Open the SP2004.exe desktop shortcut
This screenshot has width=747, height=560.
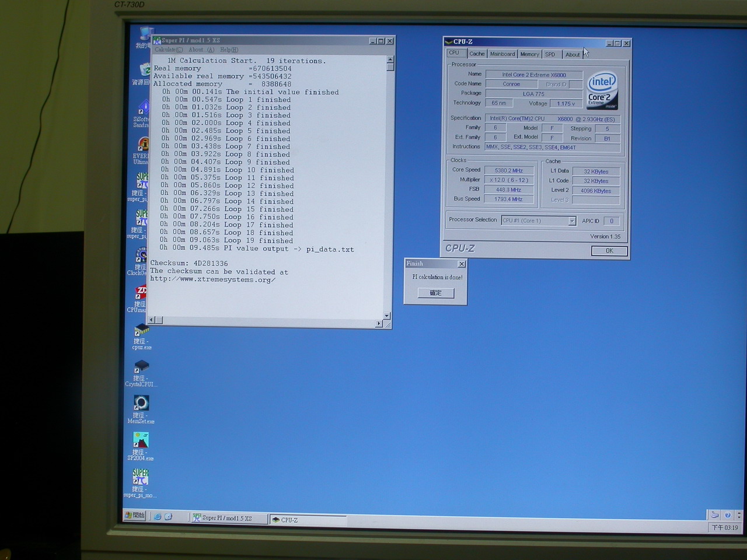pyautogui.click(x=141, y=446)
